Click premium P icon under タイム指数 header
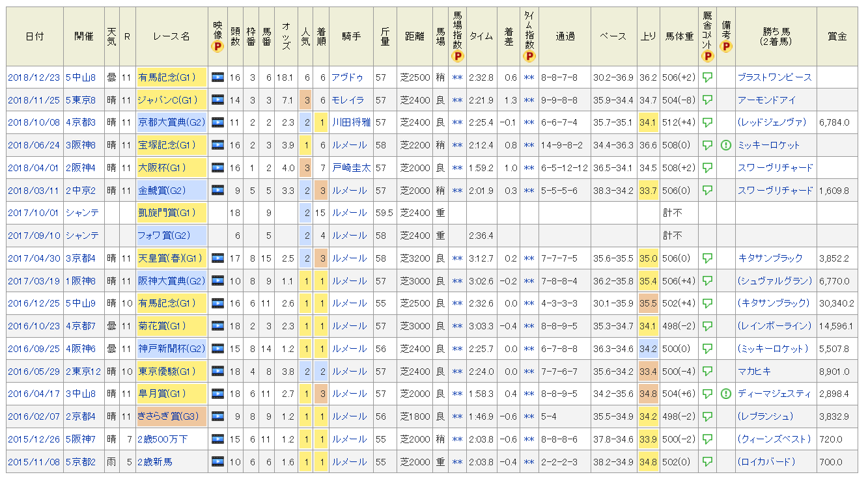This screenshot has width=868, height=477. (x=529, y=56)
